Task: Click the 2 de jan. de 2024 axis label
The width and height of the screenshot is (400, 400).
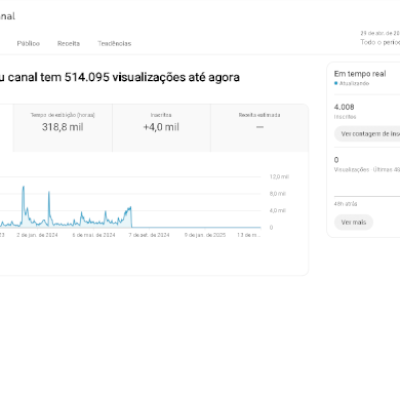Action: coord(37,235)
